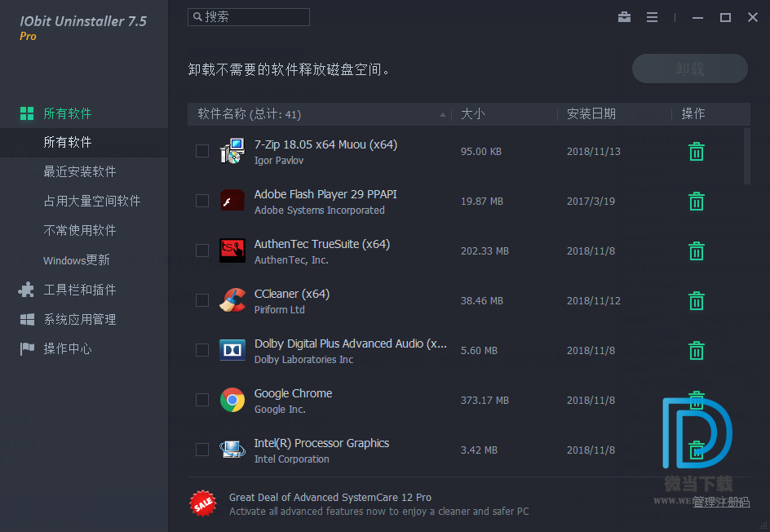The image size is (770, 532).
Task: Click the 卸载 uninstall button
Action: coord(690,69)
